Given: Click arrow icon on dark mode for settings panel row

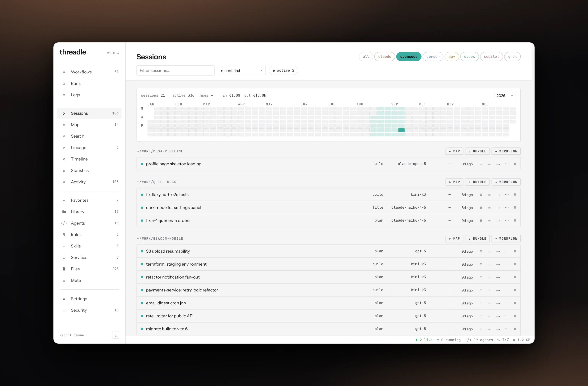Looking at the screenshot, I should pyautogui.click(x=498, y=208).
